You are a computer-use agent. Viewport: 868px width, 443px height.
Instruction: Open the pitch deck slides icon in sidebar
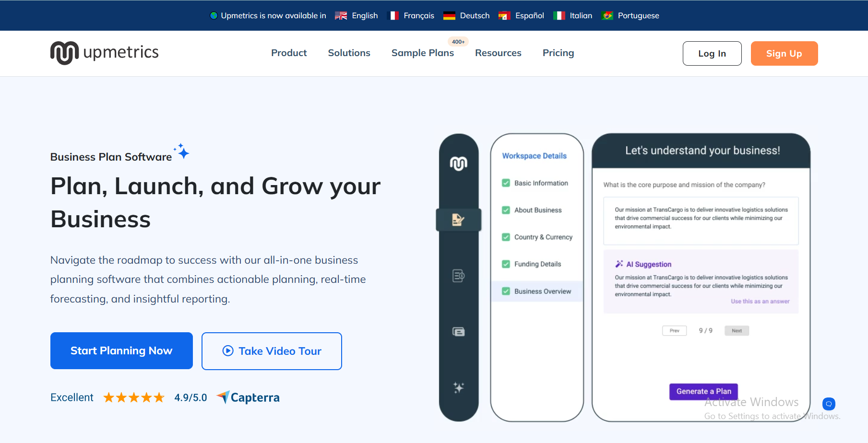[458, 332]
